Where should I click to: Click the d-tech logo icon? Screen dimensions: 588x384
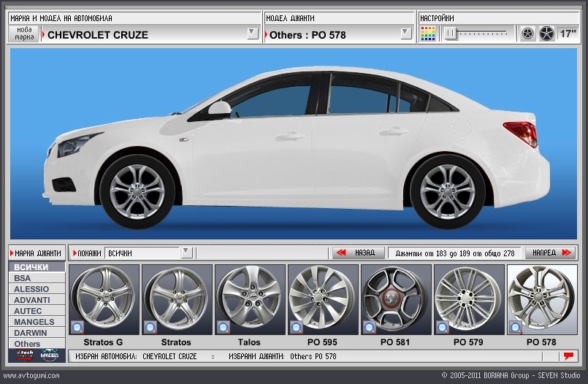[25, 355]
